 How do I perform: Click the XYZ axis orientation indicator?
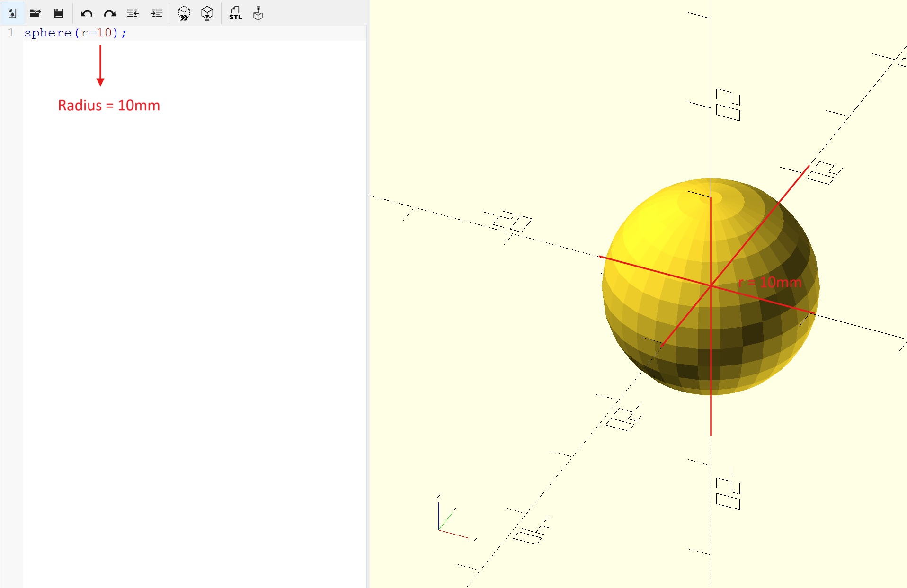pos(456,518)
